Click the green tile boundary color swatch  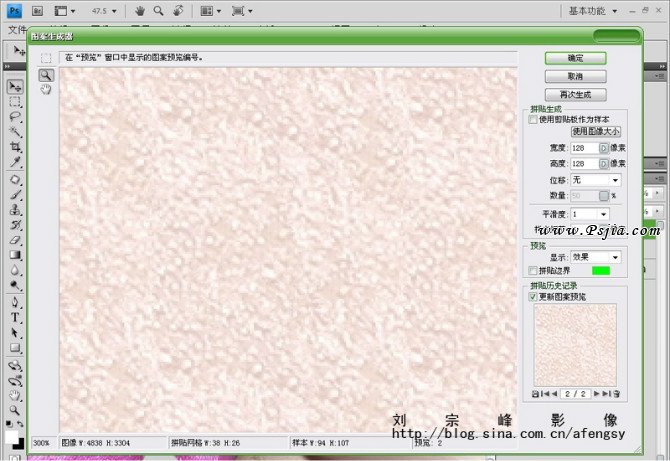coord(601,271)
